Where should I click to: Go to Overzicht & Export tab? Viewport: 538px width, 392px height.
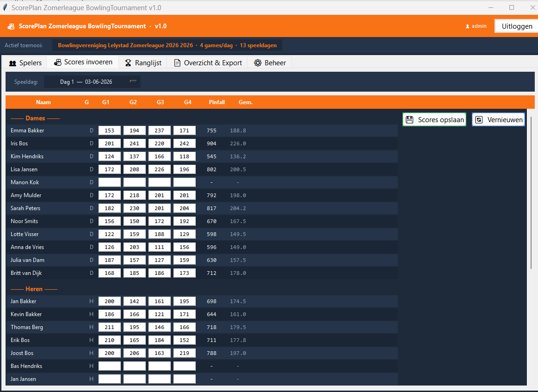point(208,63)
